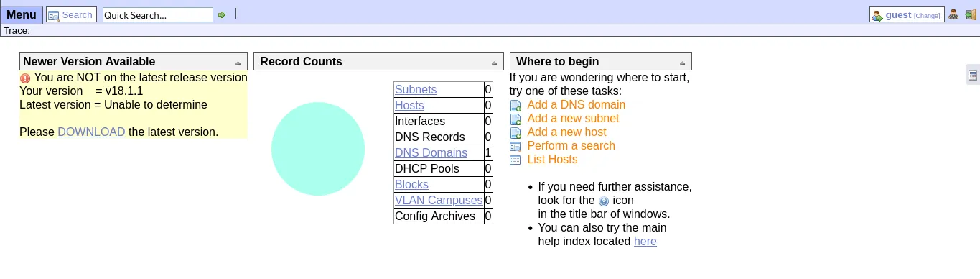The height and width of the screenshot is (279, 980).
Task: Click the Record Counts panel title
Action: pyautogui.click(x=301, y=61)
